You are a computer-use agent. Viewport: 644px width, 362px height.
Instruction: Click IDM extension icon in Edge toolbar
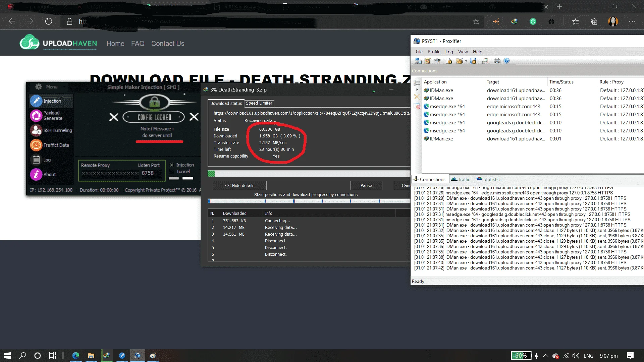point(515,21)
